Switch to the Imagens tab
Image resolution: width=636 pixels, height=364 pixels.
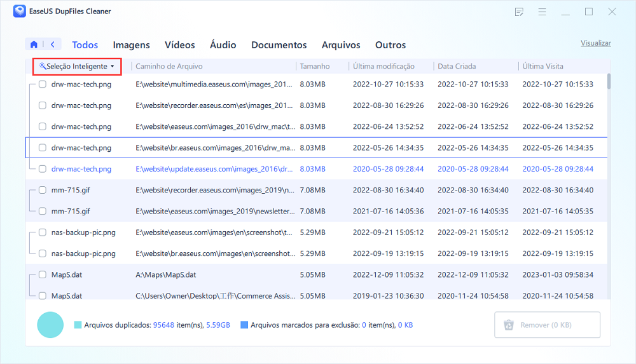point(131,45)
